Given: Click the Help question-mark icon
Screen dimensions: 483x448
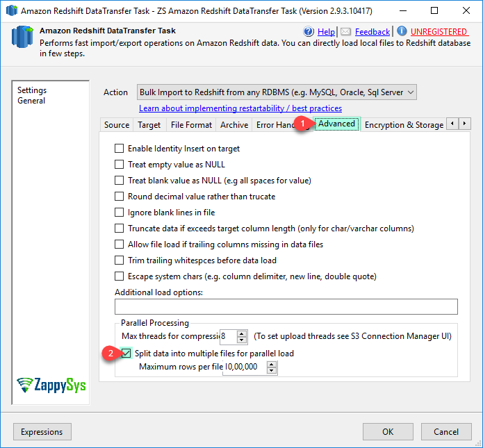Looking at the screenshot, I should click(x=309, y=31).
